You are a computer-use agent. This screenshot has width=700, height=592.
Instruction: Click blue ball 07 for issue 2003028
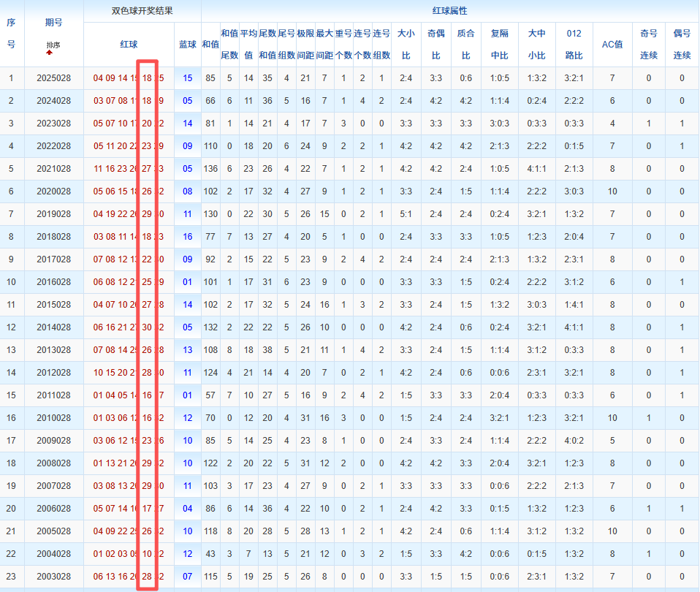pyautogui.click(x=188, y=577)
